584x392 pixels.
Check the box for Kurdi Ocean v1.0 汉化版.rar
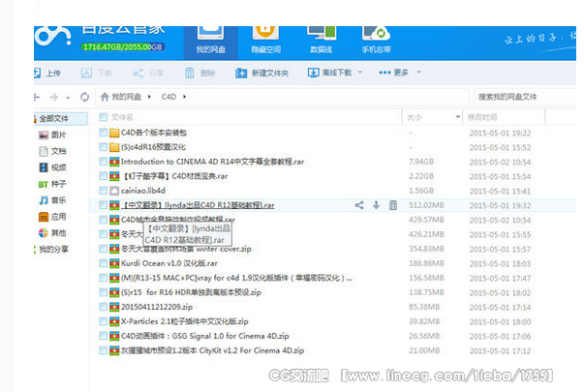click(x=104, y=263)
